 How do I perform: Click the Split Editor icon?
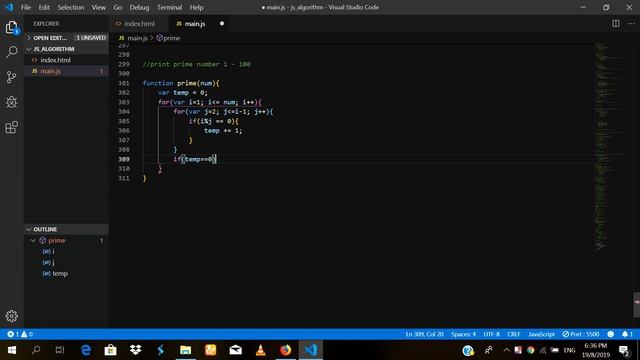click(616, 24)
